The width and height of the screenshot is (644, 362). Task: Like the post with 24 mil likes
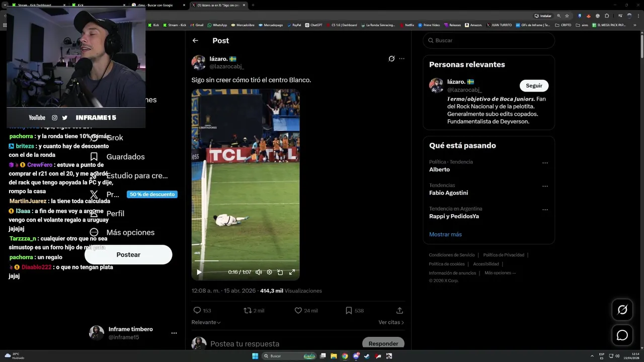click(x=306, y=311)
